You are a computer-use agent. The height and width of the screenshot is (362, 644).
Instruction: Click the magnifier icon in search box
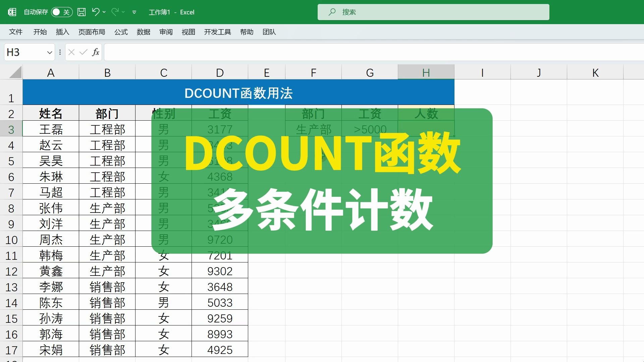332,12
